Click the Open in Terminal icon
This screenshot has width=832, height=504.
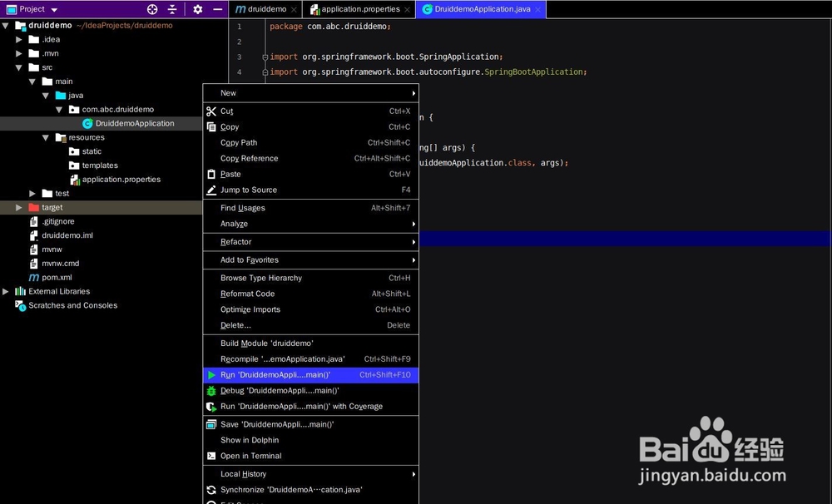point(211,456)
